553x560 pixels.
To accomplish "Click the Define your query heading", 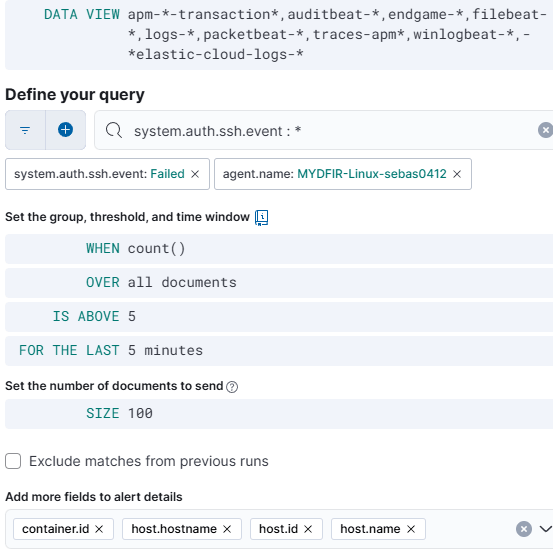I will pyautogui.click(x=75, y=95).
